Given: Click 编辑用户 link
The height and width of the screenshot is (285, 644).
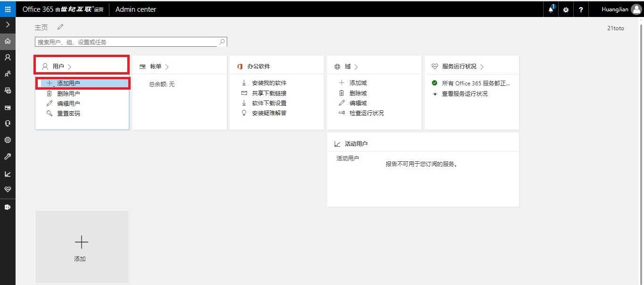Looking at the screenshot, I should 68,103.
